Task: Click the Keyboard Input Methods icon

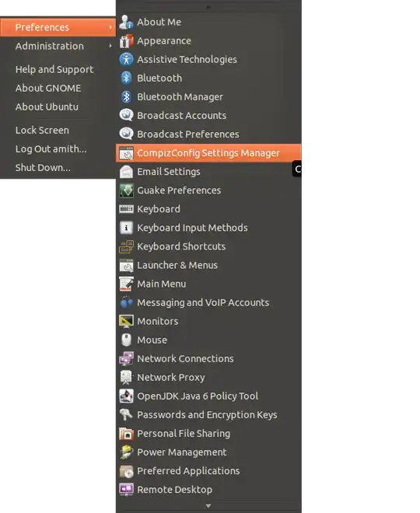Action: pyautogui.click(x=126, y=228)
